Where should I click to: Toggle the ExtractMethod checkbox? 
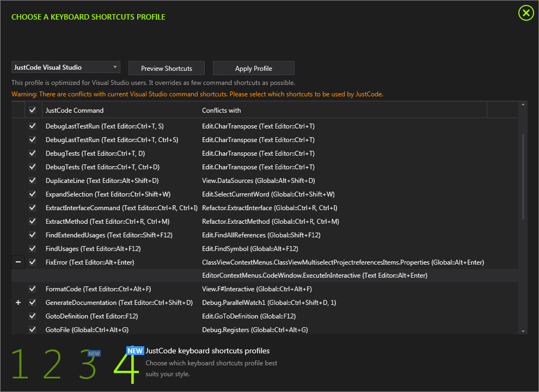point(33,221)
